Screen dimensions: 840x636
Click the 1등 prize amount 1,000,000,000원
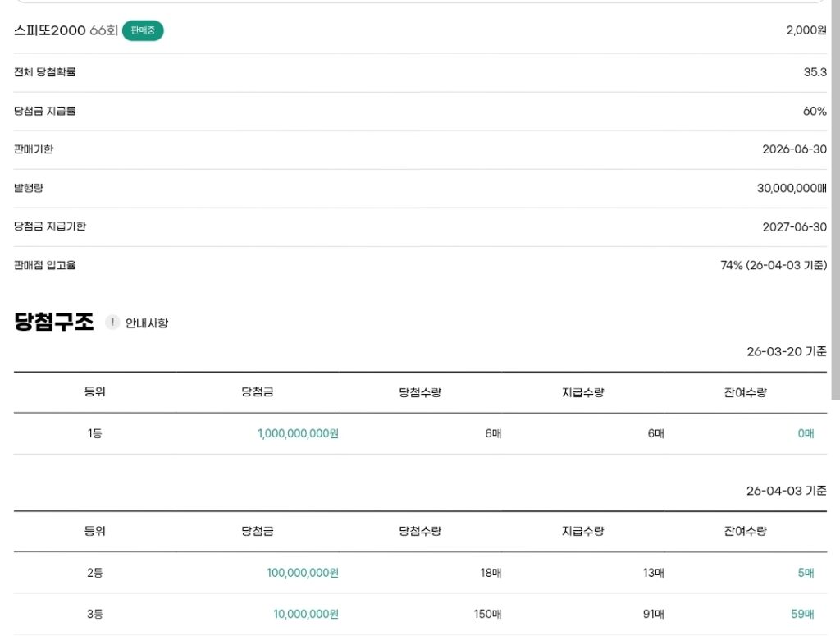pyautogui.click(x=298, y=433)
